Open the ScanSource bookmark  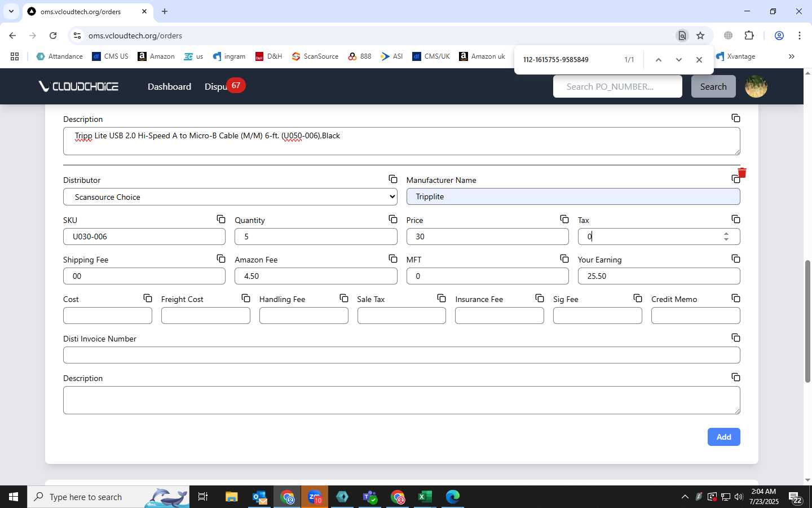click(315, 56)
